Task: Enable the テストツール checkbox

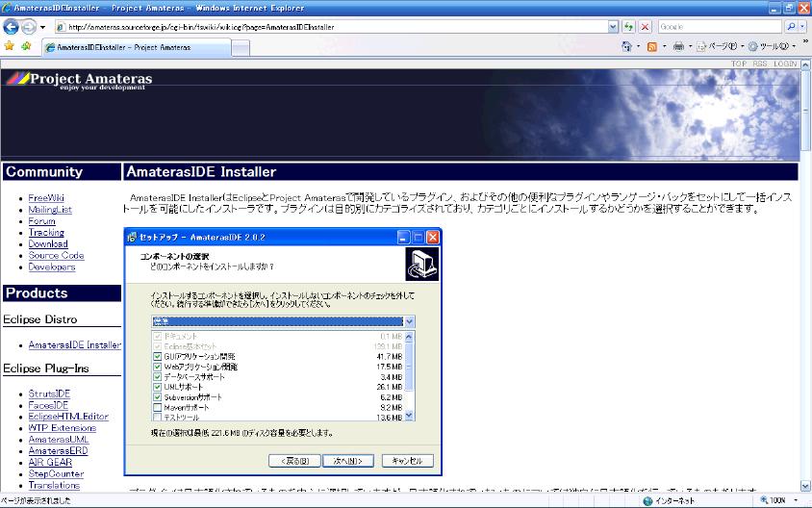Action: [x=158, y=418]
